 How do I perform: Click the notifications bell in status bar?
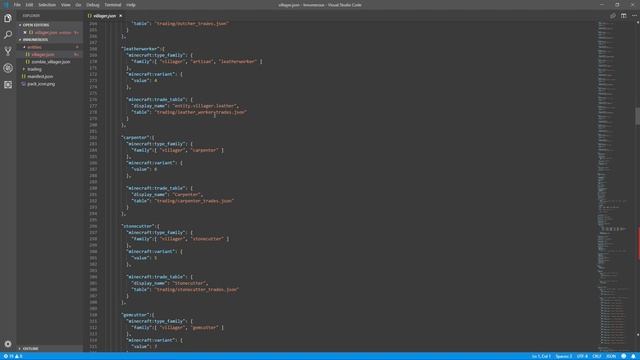tap(633, 356)
